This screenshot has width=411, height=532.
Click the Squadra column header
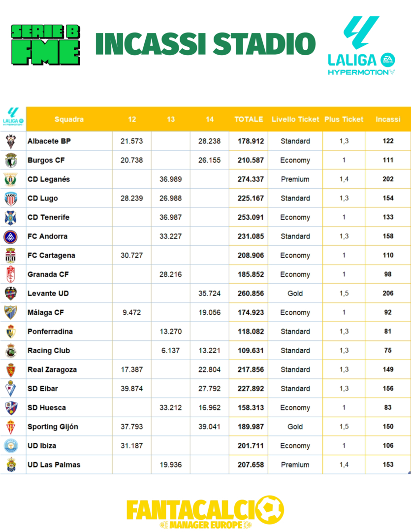point(69,119)
